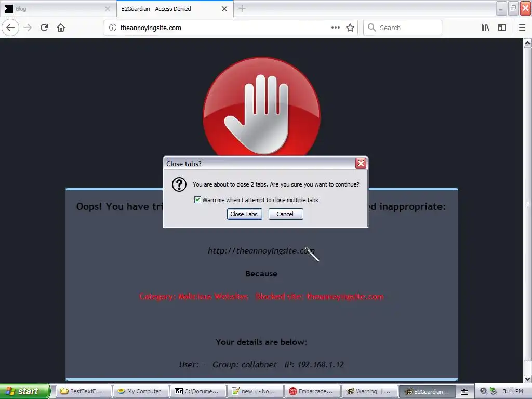Go back to the previous page
This screenshot has height=399, width=532.
click(10, 28)
